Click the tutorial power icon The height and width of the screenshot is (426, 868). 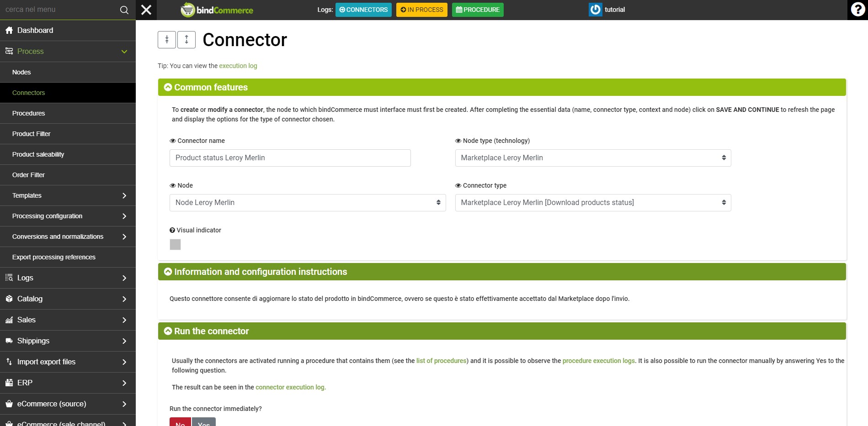pyautogui.click(x=595, y=10)
